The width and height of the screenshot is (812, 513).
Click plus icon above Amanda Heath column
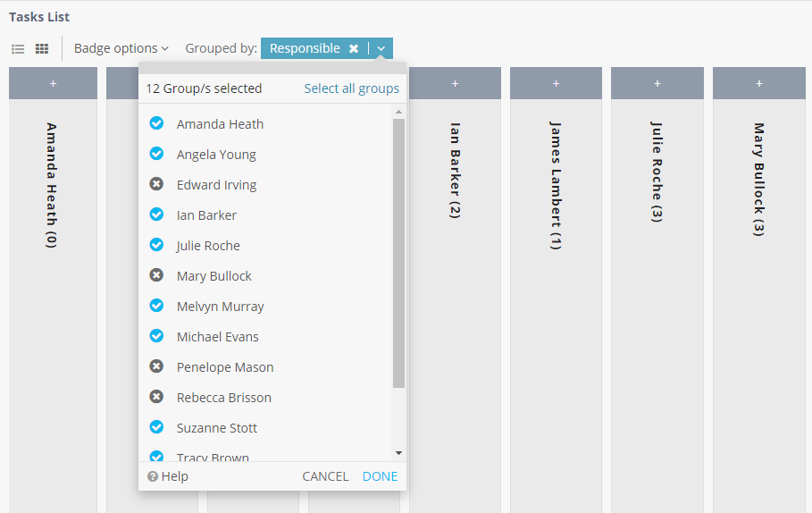click(x=53, y=83)
